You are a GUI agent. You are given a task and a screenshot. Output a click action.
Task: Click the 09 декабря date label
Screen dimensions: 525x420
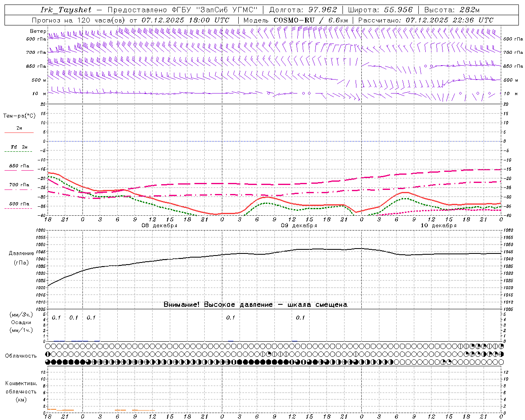299,226
